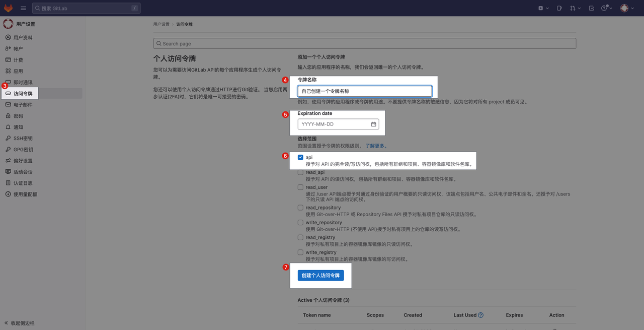Enable the read_repository scope checkbox

pyautogui.click(x=300, y=208)
